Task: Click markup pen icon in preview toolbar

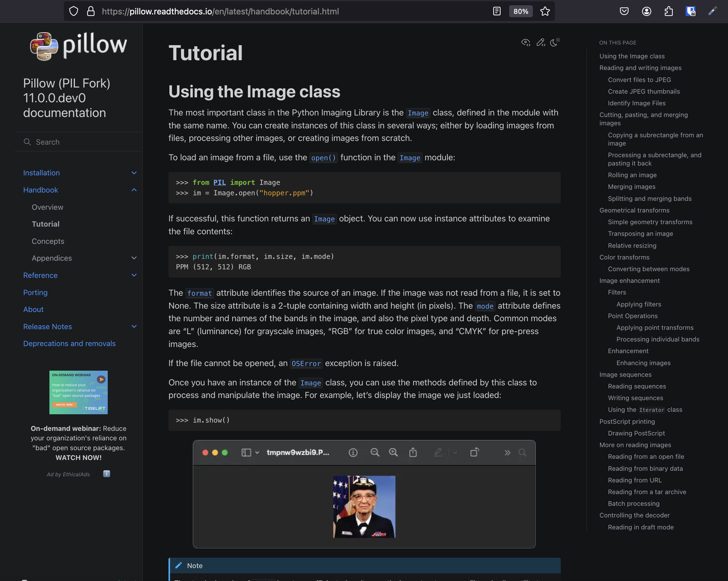Action: pos(438,452)
